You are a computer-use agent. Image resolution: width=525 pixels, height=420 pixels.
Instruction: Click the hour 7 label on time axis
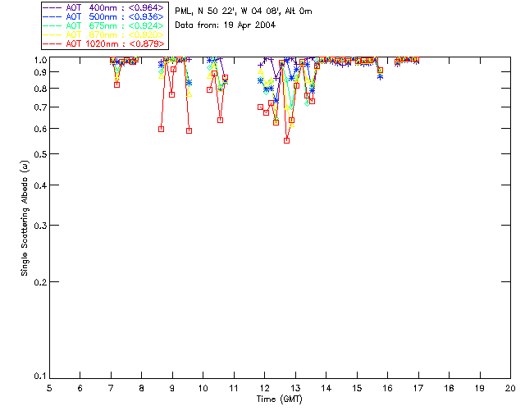[111, 388]
